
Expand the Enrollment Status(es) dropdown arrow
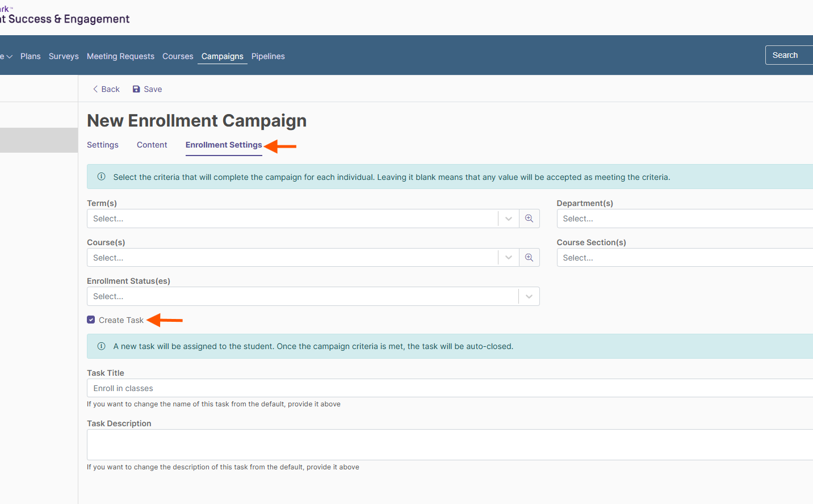(x=529, y=296)
